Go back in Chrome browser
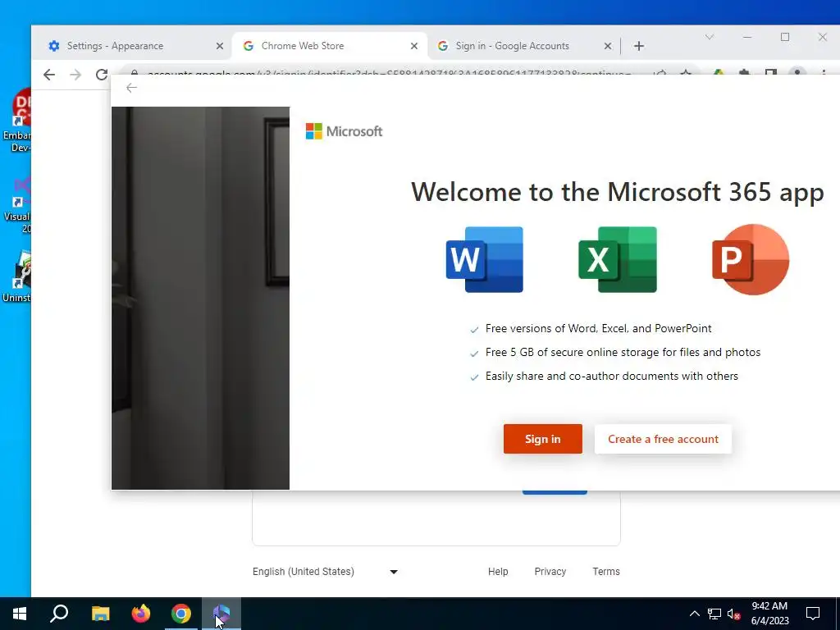This screenshot has height=630, width=840. click(x=49, y=75)
